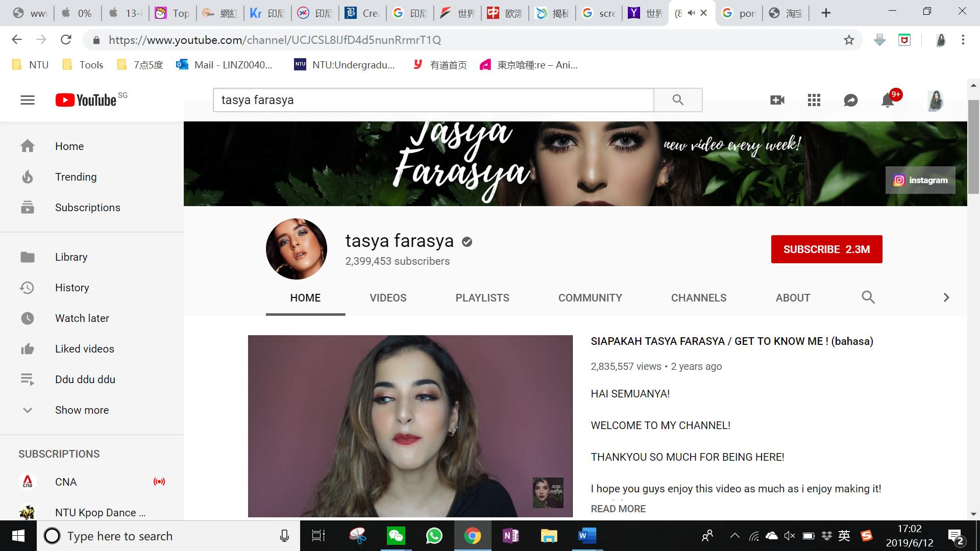980x551 pixels.
Task: Play the featured channel trailer thumbnail
Action: tap(410, 426)
